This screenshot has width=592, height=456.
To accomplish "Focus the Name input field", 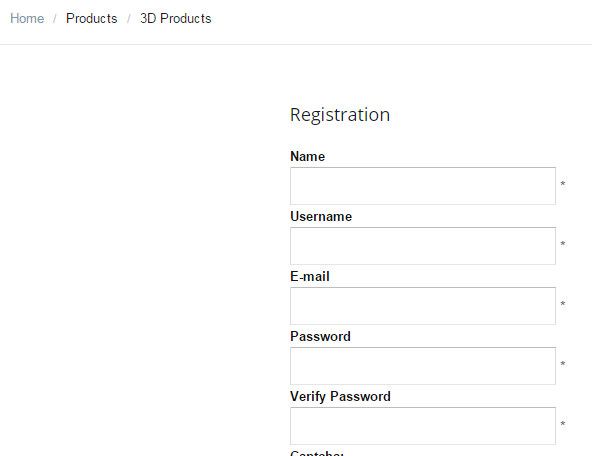I will (x=423, y=186).
